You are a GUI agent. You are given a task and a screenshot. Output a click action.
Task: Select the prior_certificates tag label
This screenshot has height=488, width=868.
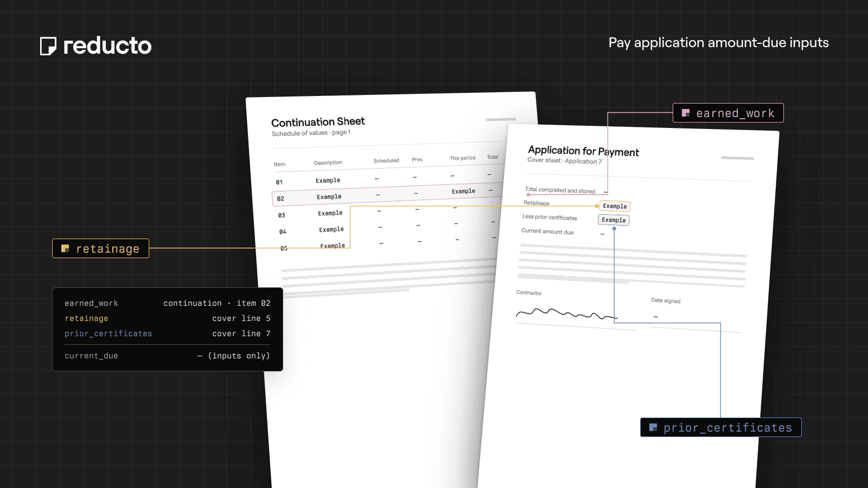click(720, 427)
